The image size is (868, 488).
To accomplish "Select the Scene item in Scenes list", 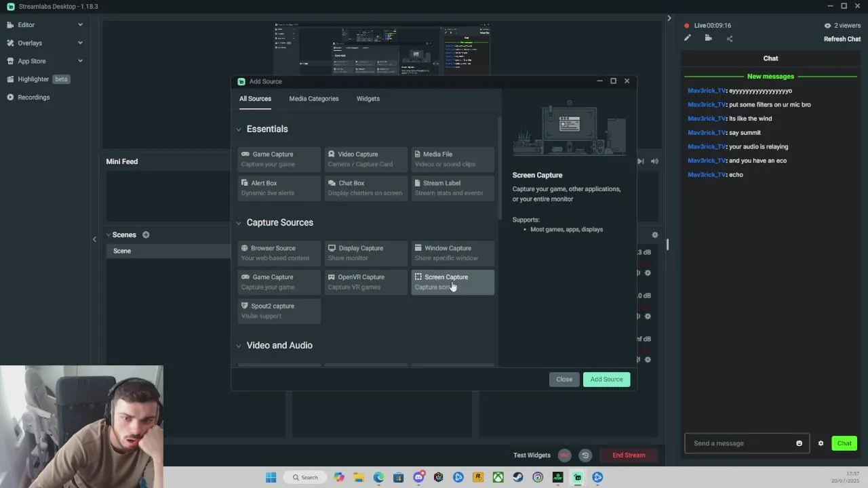I will point(168,251).
